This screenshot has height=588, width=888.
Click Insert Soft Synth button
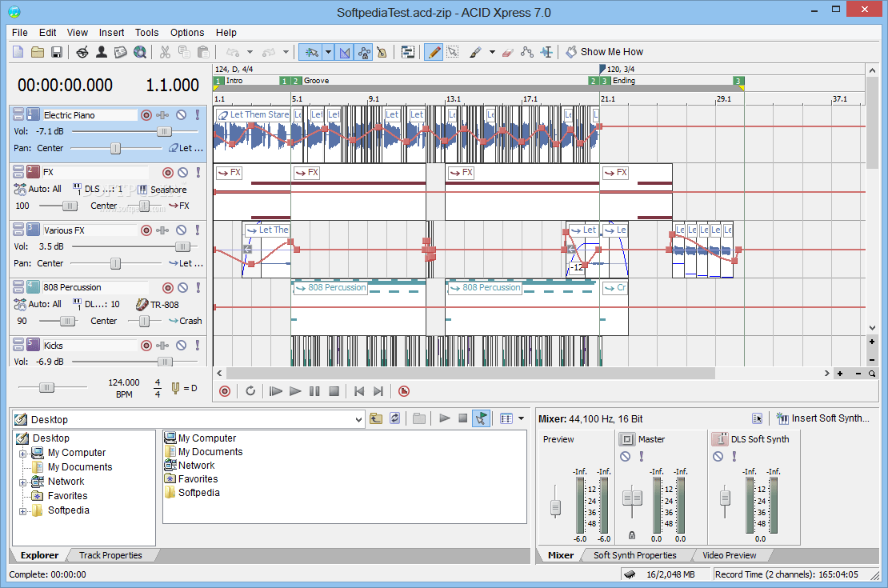[822, 418]
